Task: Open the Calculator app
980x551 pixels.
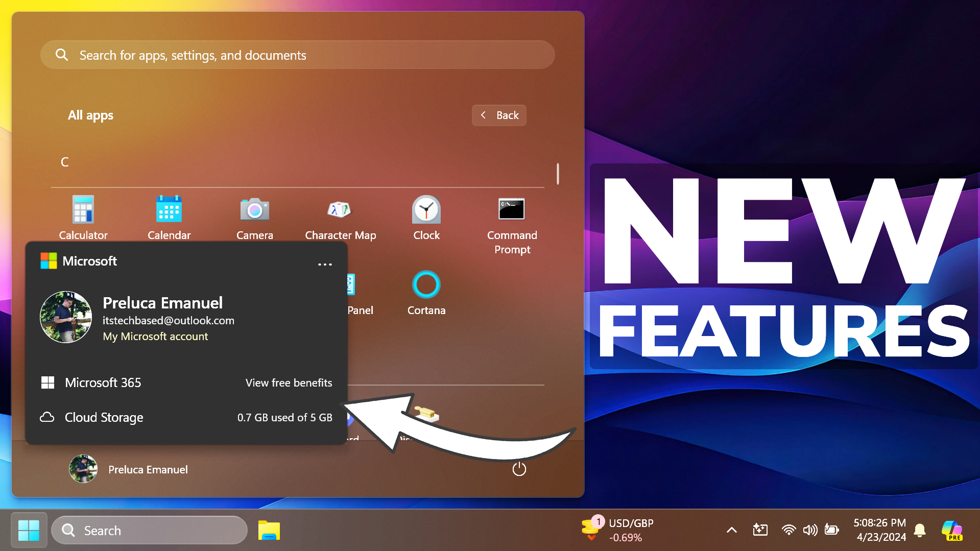Action: [83, 217]
